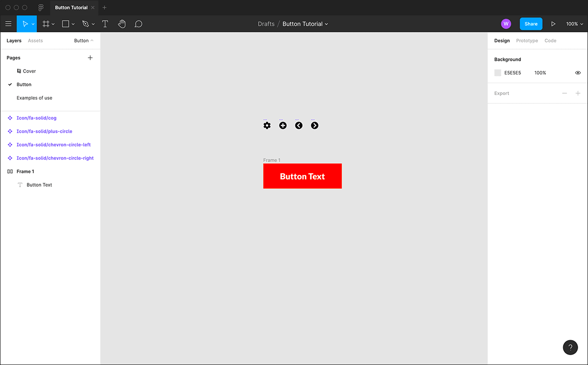Edit background opacity 100% field

click(x=540, y=73)
